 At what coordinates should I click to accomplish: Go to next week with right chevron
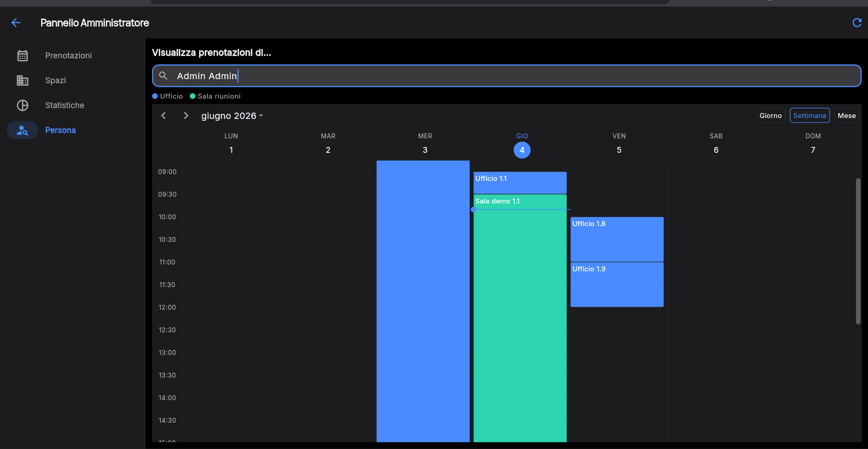tap(186, 116)
